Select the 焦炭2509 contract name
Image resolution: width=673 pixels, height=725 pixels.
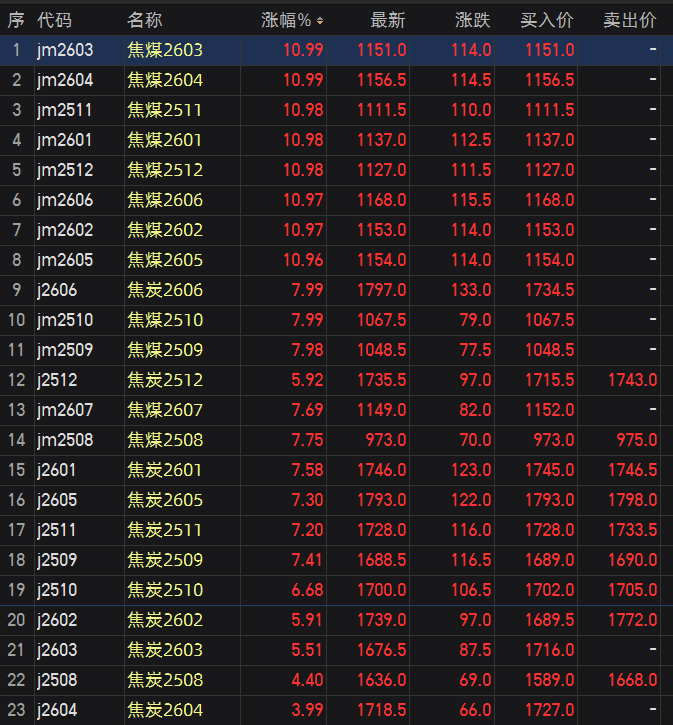coord(165,560)
